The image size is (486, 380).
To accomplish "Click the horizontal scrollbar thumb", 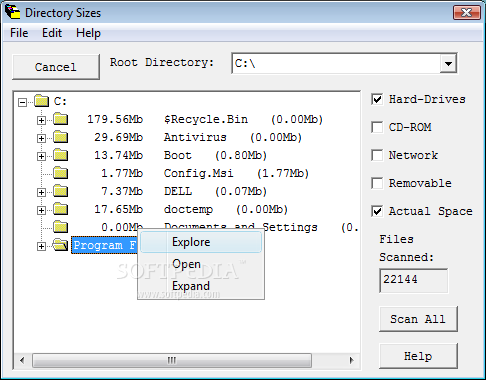I will 172,360.
